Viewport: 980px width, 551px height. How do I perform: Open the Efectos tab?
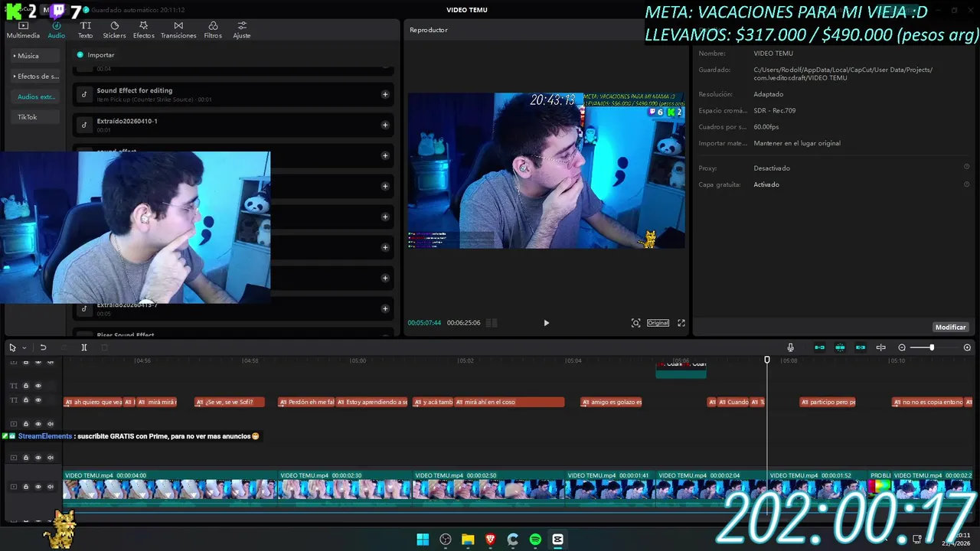[143, 30]
